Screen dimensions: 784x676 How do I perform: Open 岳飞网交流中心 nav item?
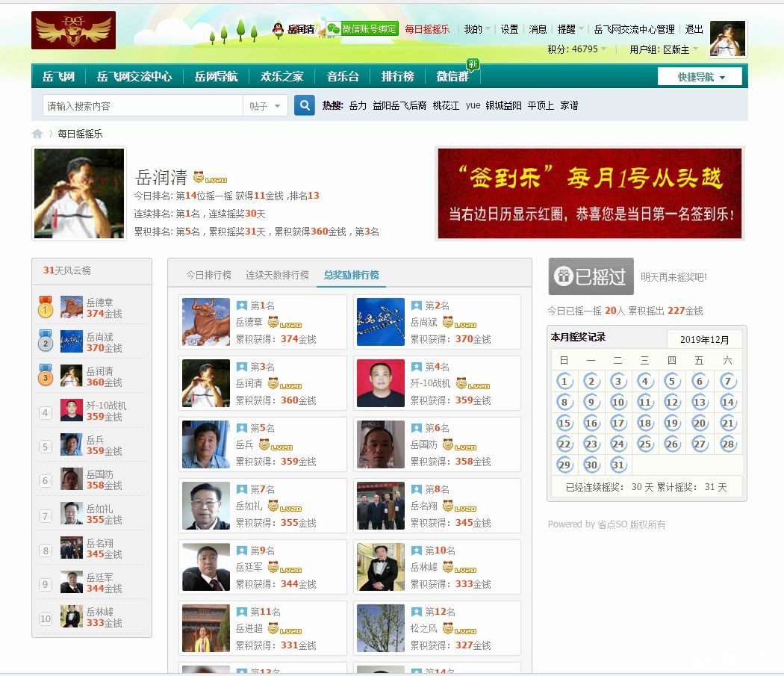click(134, 76)
